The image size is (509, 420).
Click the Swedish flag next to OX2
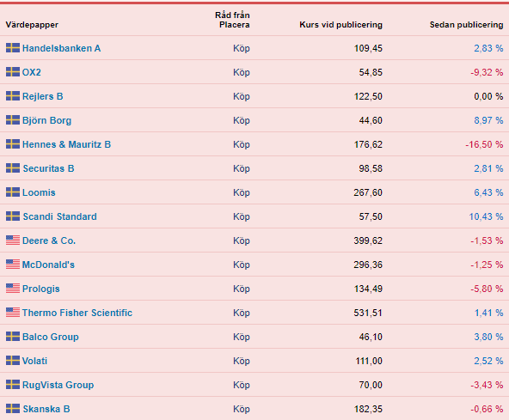pyautogui.click(x=13, y=72)
